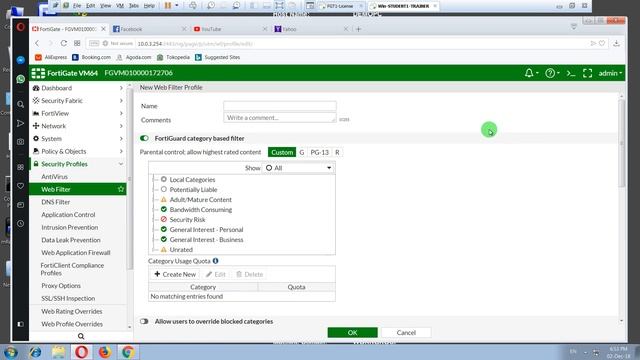Click the Cancel button

coord(406,332)
